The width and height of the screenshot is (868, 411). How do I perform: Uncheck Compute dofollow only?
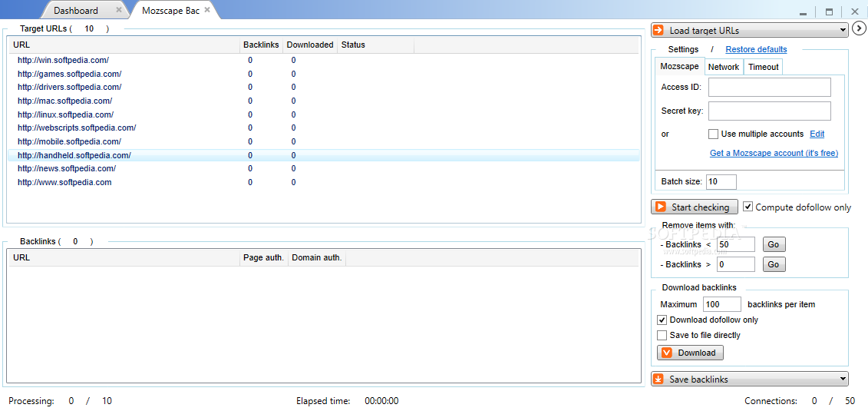click(x=748, y=207)
